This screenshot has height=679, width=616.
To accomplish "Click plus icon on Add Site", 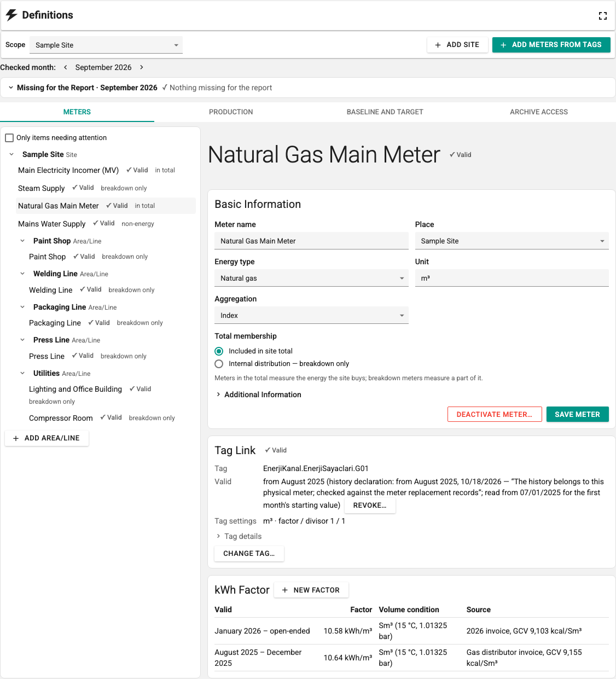I will (438, 45).
